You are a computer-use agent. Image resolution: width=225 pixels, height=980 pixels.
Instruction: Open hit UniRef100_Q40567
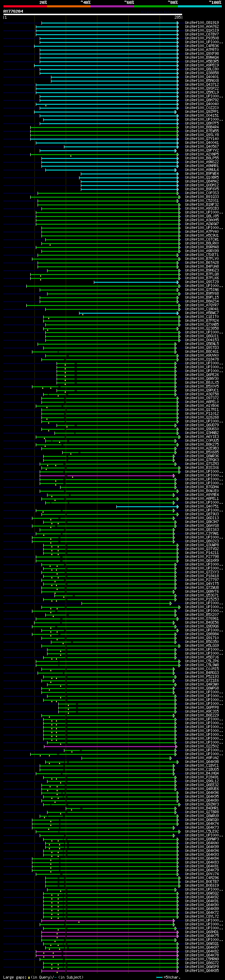pyautogui.click(x=202, y=146)
